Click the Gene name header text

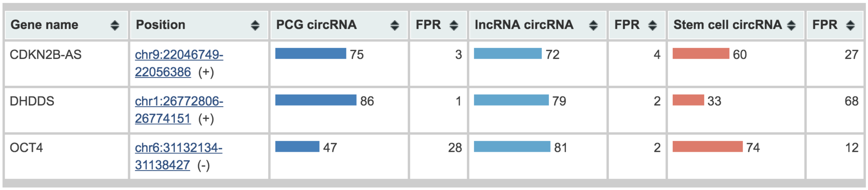(x=44, y=25)
